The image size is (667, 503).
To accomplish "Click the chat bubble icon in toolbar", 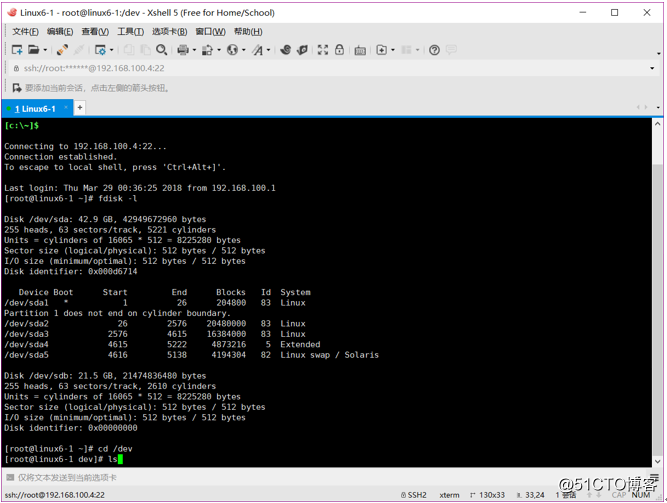I will 451,49.
